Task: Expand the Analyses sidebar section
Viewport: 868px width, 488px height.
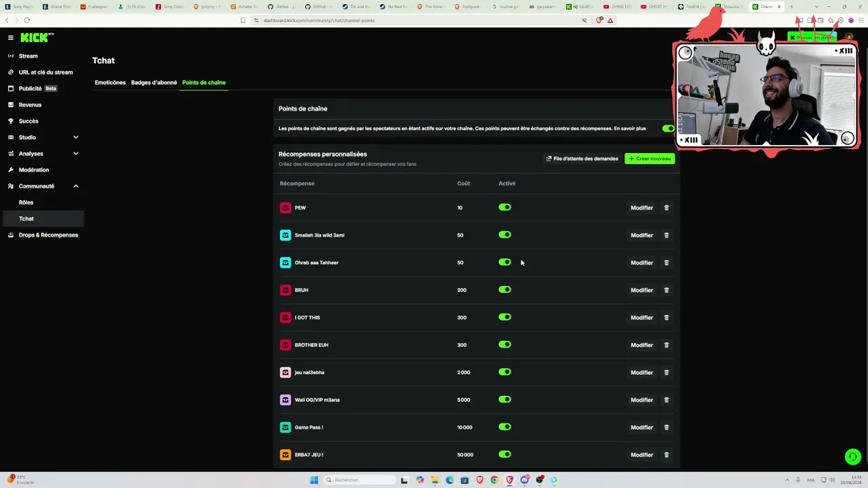Action: click(42, 154)
